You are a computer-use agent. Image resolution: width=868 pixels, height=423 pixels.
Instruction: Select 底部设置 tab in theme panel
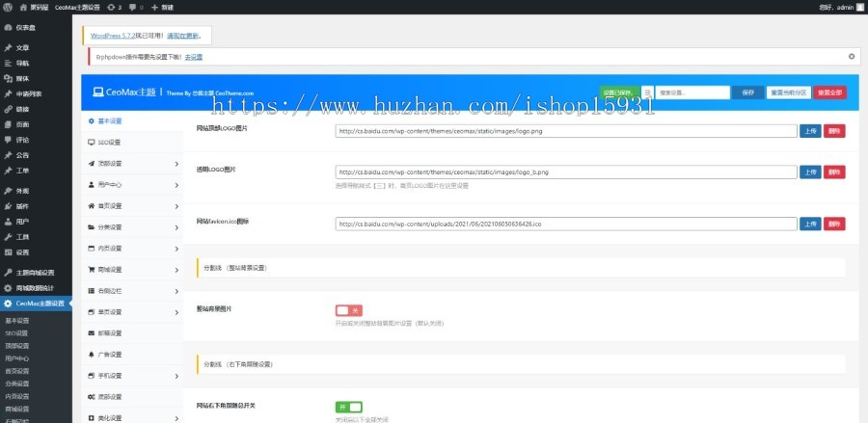pos(132,397)
